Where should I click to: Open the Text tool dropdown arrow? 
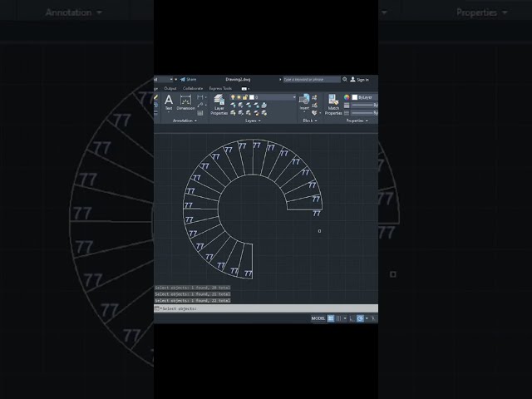(169, 112)
